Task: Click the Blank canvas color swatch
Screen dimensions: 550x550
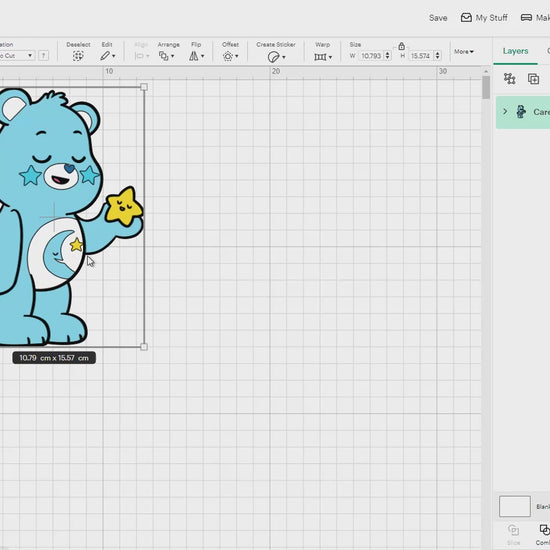Action: click(x=515, y=506)
